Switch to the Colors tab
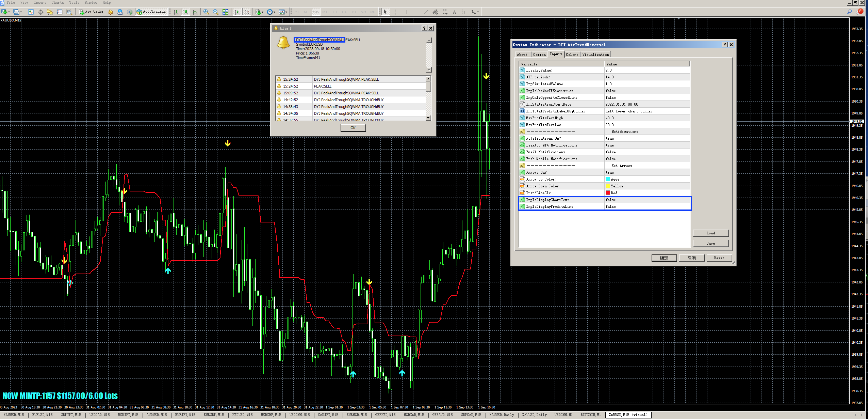Image resolution: width=868 pixels, height=419 pixels. tap(572, 55)
